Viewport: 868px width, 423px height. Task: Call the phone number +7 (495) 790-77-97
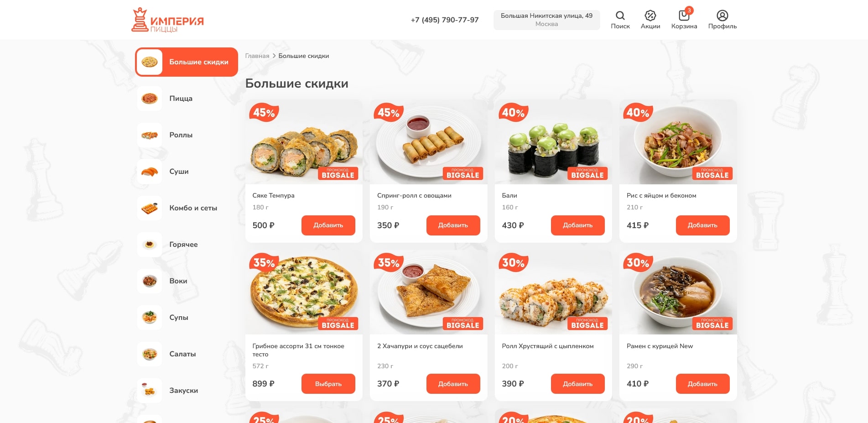(445, 20)
